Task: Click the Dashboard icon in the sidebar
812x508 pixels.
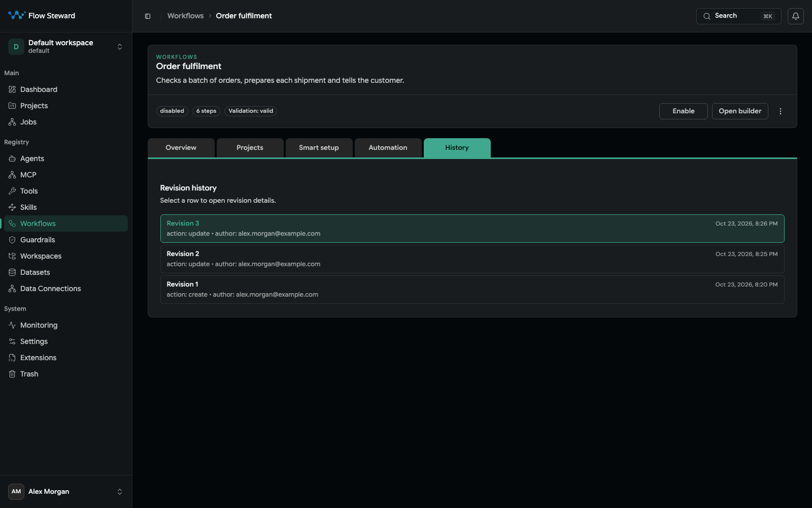Action: coord(12,89)
